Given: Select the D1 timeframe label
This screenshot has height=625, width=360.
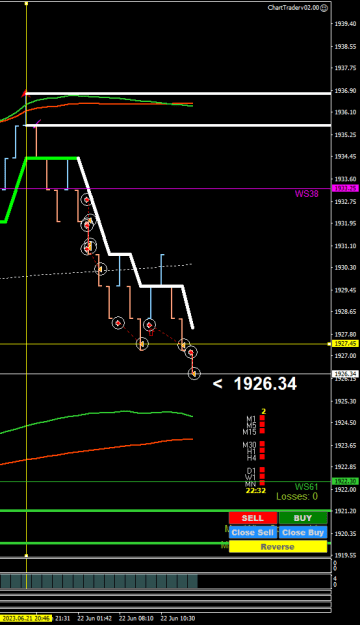Looking at the screenshot, I should pos(251,471).
